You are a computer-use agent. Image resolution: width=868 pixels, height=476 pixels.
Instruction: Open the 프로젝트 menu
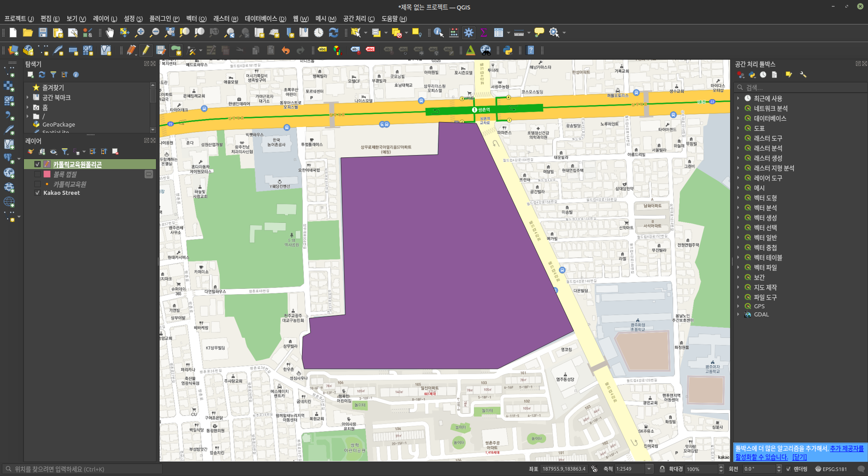click(x=19, y=19)
